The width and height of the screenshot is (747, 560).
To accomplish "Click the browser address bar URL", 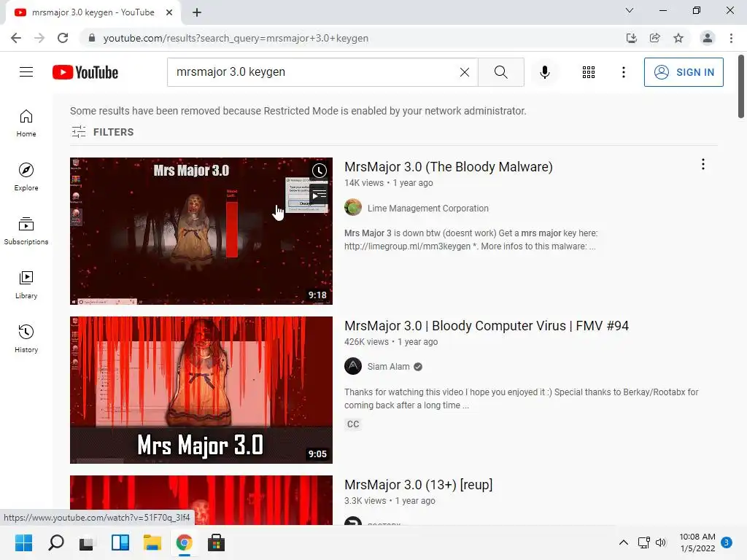I will 236,38.
